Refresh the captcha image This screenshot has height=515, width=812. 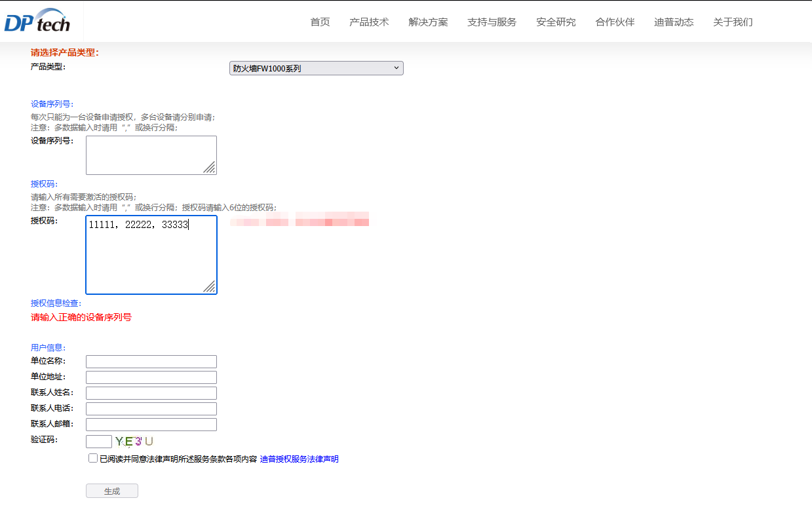(134, 442)
